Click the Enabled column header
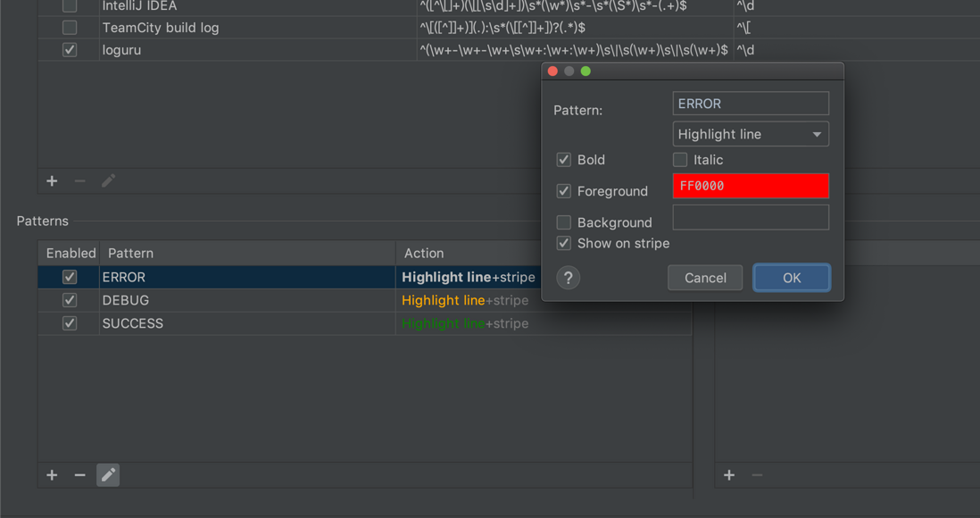The height and width of the screenshot is (518, 980). [x=71, y=254]
